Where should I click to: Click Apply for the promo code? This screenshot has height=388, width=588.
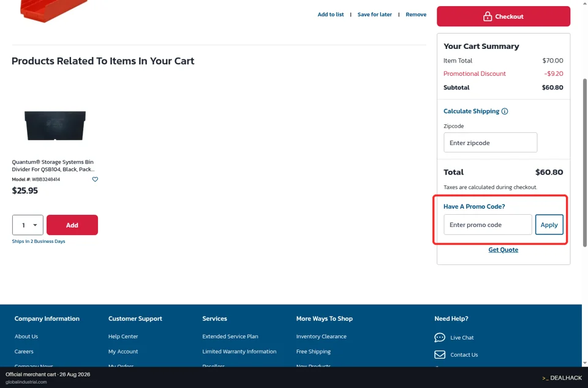pyautogui.click(x=549, y=225)
